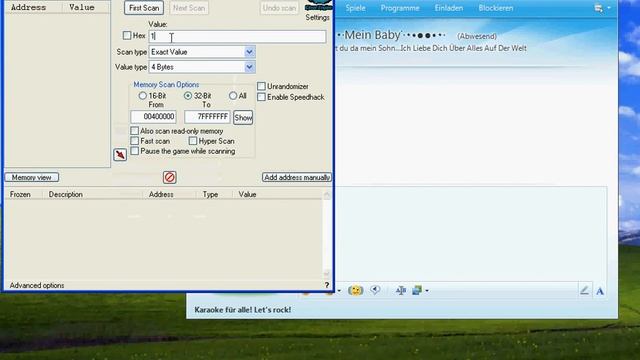Click the (Abwesend) status text
Image resolution: width=640 pixels, height=360 pixels.
coord(477,36)
